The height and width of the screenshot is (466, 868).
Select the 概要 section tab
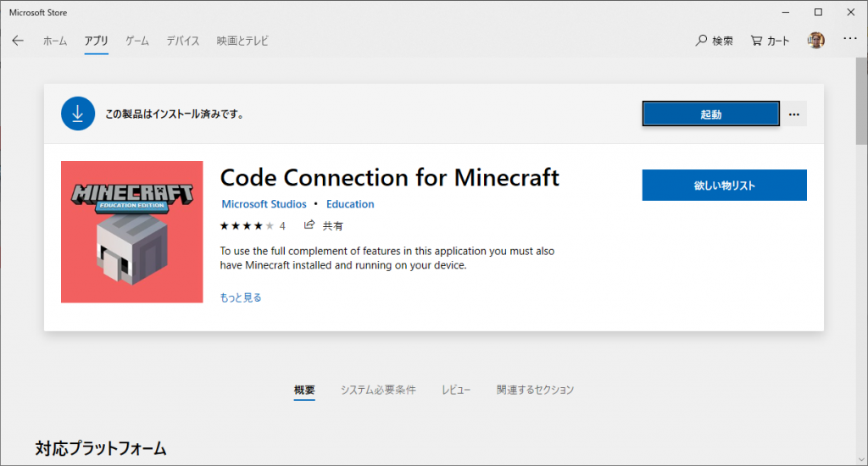tap(304, 390)
